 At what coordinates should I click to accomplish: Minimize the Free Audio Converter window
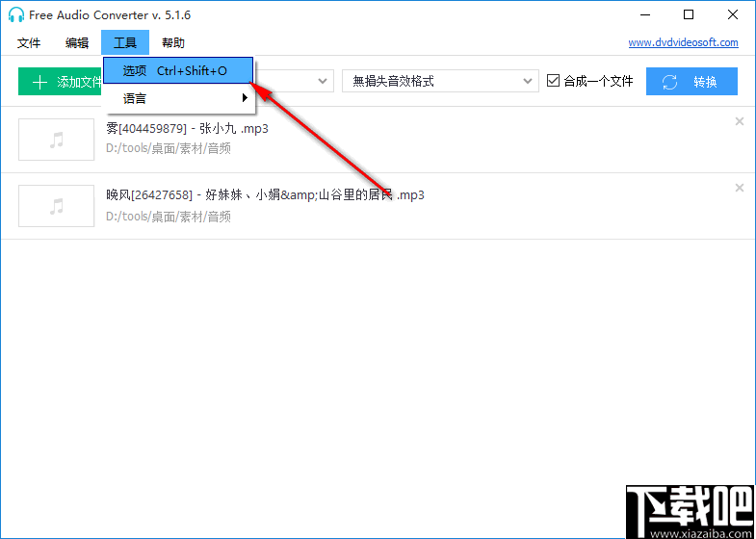tap(645, 15)
